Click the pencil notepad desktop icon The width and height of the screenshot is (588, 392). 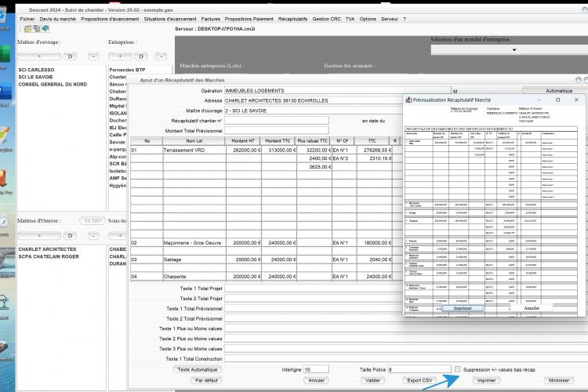tap(5, 136)
